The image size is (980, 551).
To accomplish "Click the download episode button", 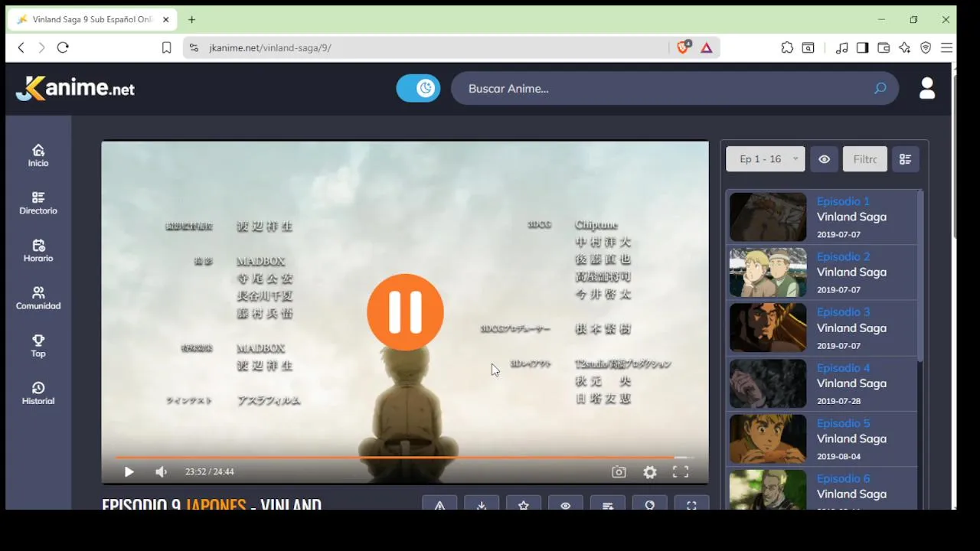I will point(482,504).
